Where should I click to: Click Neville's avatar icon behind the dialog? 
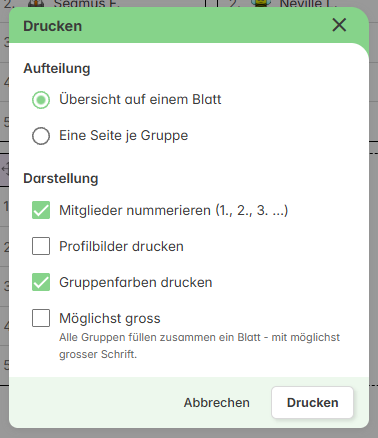pos(261,3)
